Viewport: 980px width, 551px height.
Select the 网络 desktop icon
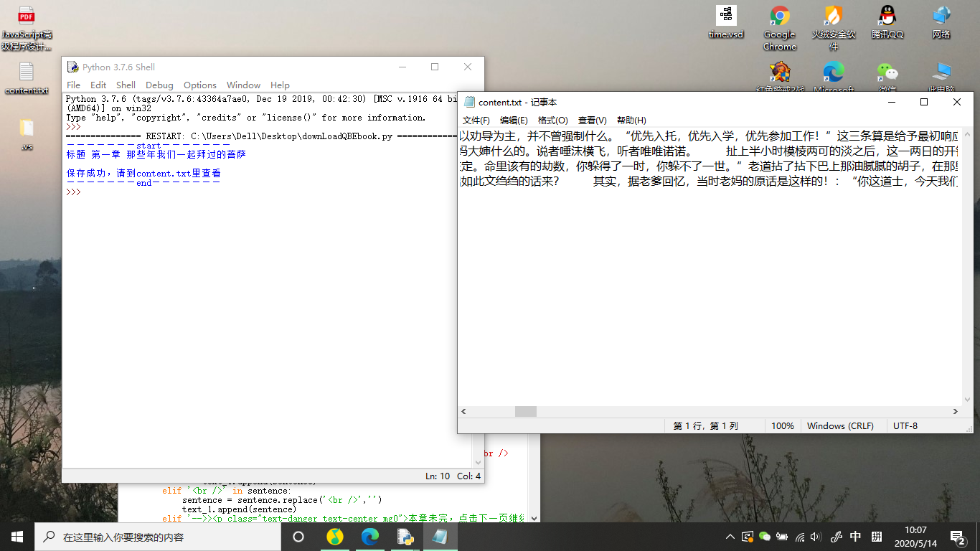[x=941, y=22]
